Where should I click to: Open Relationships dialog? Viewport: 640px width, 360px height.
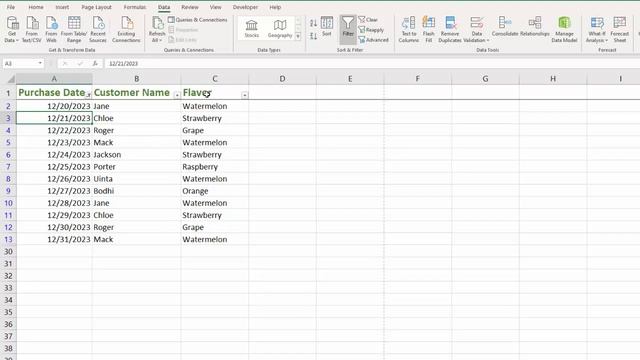535,27
